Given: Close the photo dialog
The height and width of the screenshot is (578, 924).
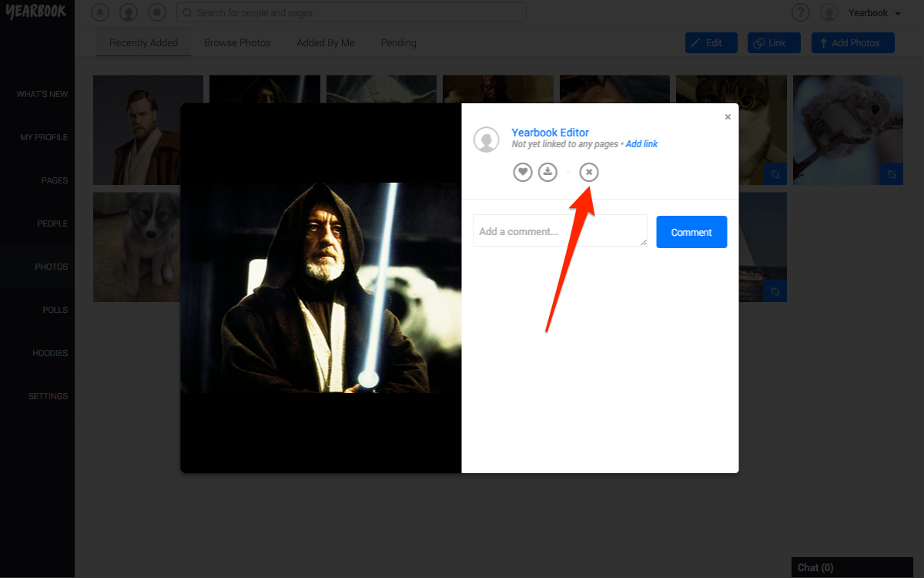Looking at the screenshot, I should point(728,117).
